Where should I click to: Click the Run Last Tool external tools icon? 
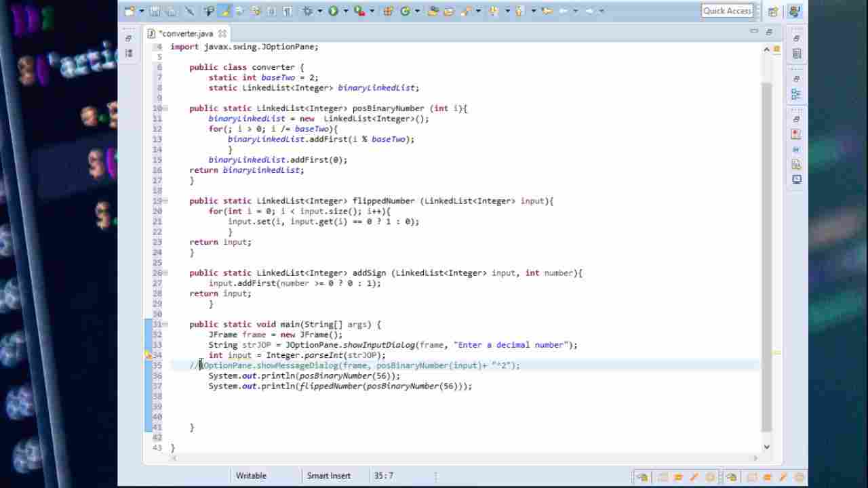click(x=359, y=11)
